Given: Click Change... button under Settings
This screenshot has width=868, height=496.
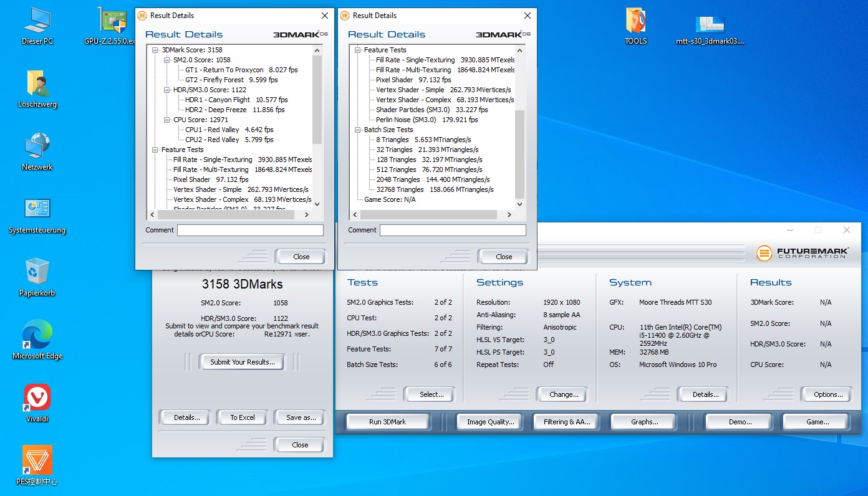Looking at the screenshot, I should [x=564, y=394].
